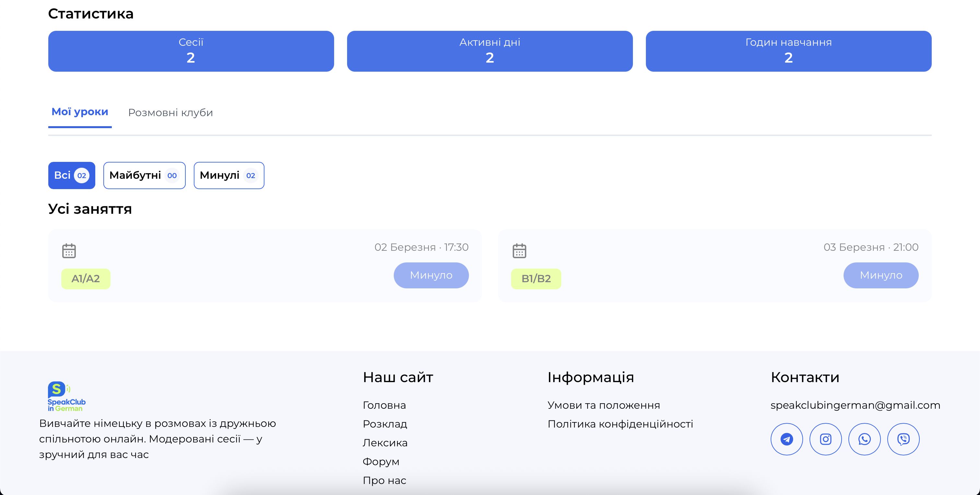This screenshot has width=980, height=495.
Task: Click the Статистика heading
Action: point(90,14)
